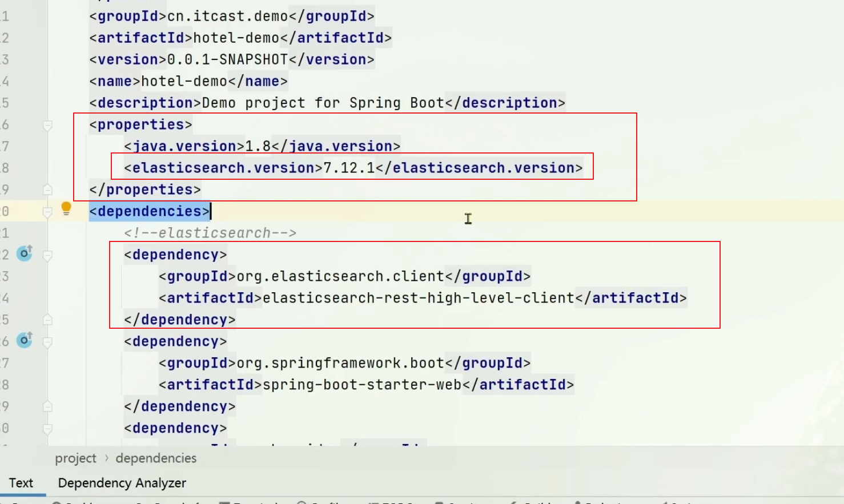844x504 pixels.
Task: Click the java.version 1.8 line
Action: [262, 146]
